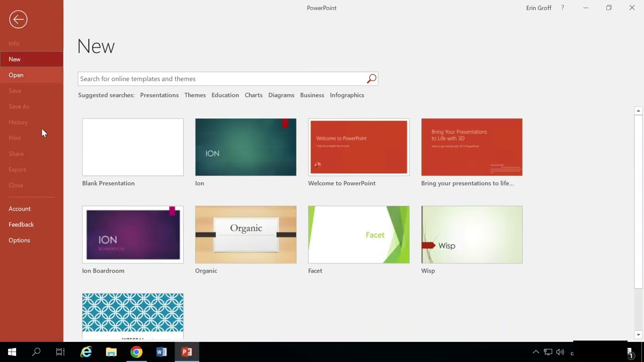The height and width of the screenshot is (362, 644).
Task: Search suggested term Education
Action: pyautogui.click(x=225, y=95)
